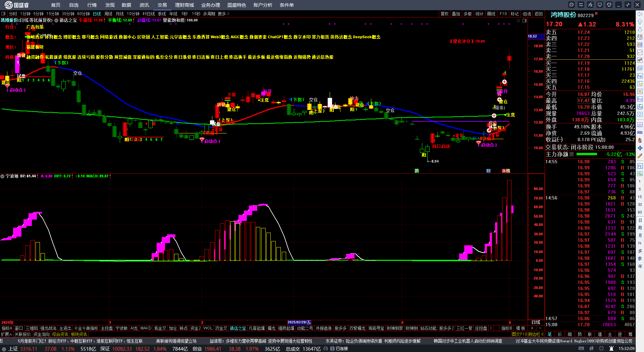Click the 2025/02/28/五 date marker on timeline
644x352 pixels.
coord(299,322)
